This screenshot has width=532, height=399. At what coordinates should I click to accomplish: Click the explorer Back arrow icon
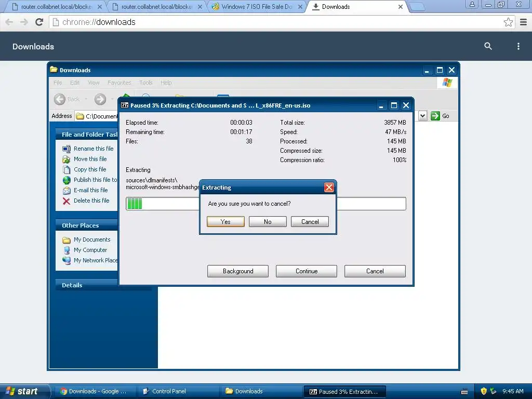coord(60,99)
